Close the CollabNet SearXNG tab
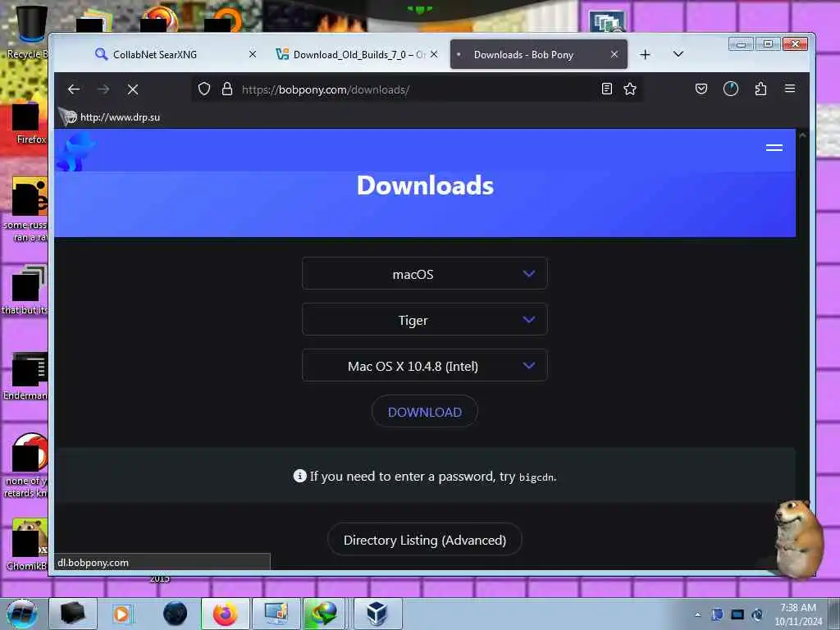840x630 pixels. point(253,54)
